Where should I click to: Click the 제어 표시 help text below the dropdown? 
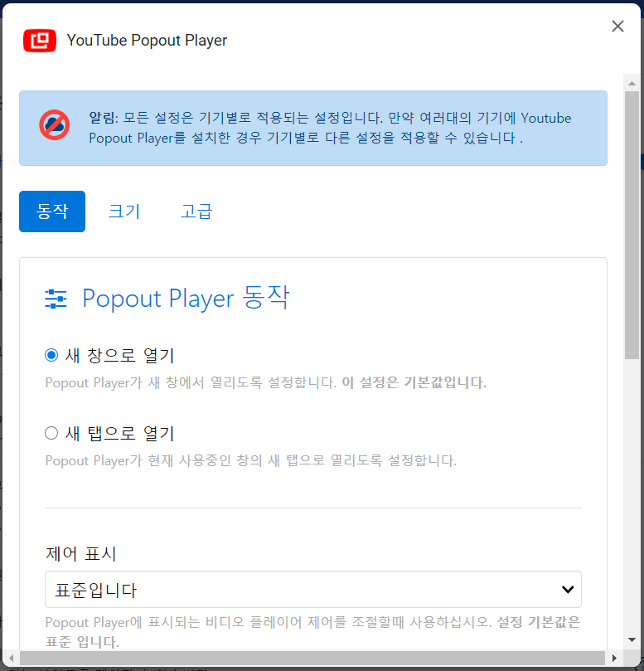(312, 632)
